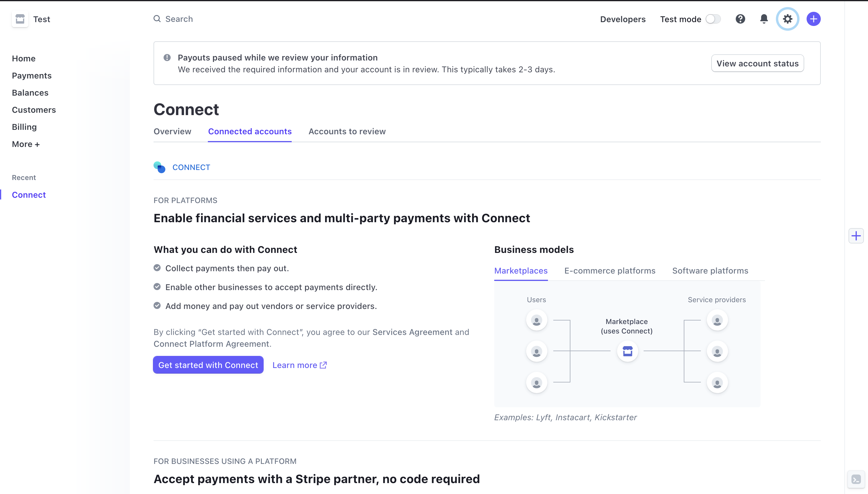Viewport: 868px width, 494px height.
Task: Open the chat support widget
Action: [856, 480]
